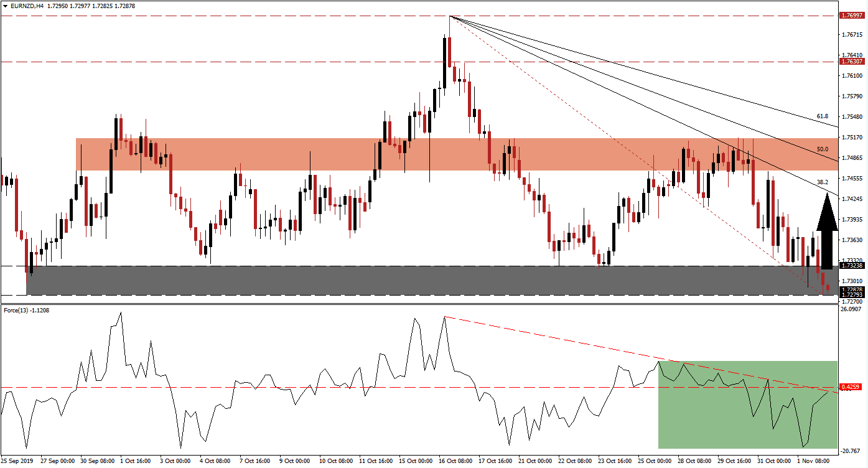
Task: Click the red 1.76997 price tag
Action: [x=853, y=15]
